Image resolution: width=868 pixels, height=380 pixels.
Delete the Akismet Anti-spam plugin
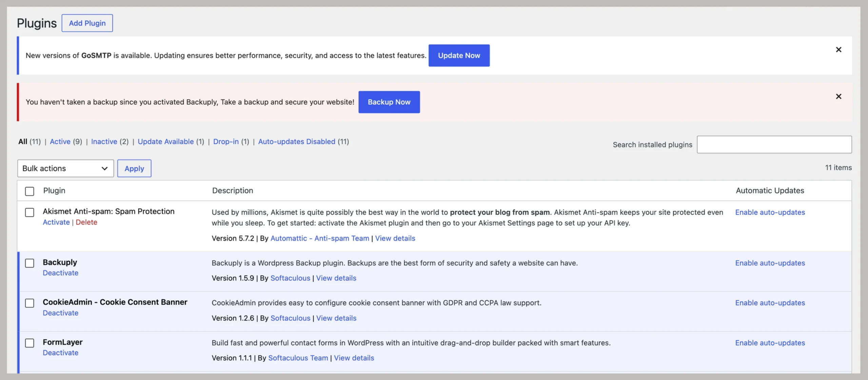(x=86, y=222)
